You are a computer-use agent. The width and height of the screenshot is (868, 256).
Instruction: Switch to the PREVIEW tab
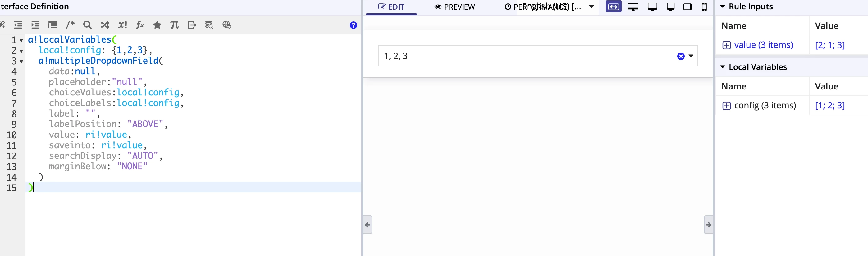coord(455,7)
